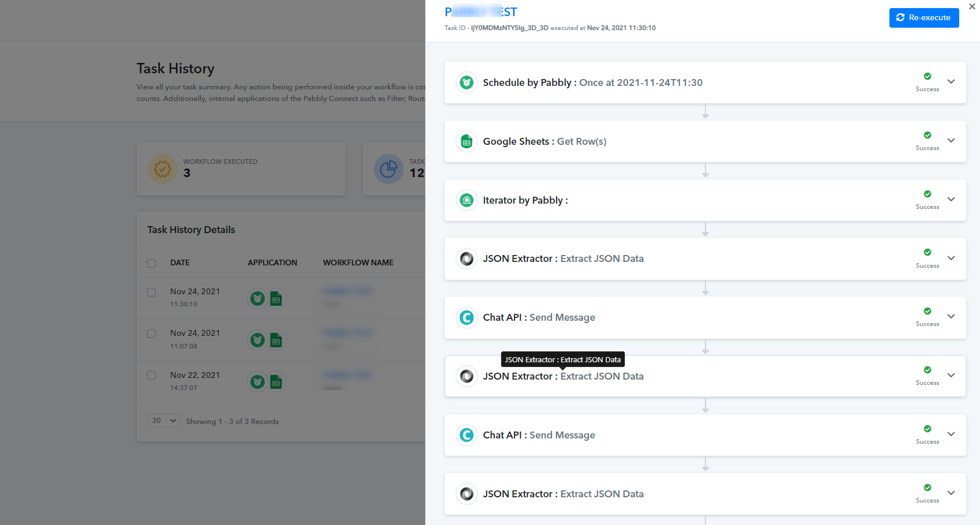
Task: Click the 'WORKFLOW EXECUTED' label
Action: [220, 162]
